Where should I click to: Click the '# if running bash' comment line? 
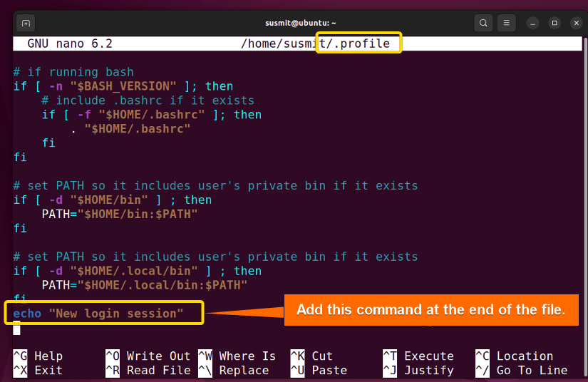coord(73,72)
